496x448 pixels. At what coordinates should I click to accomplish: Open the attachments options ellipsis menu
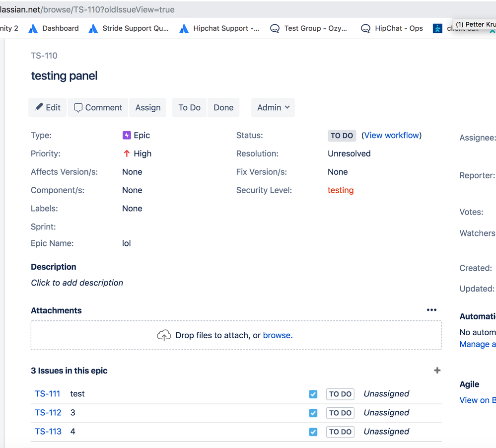(x=431, y=310)
